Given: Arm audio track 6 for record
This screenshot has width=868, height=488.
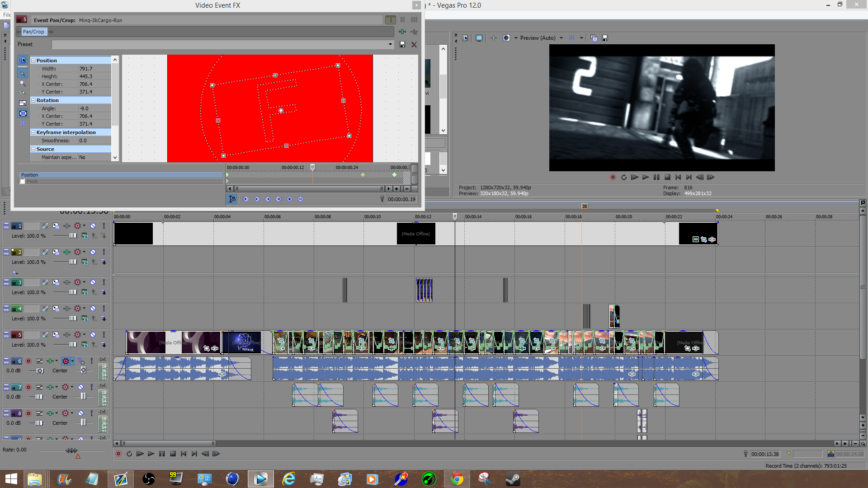Looking at the screenshot, I should coord(28,361).
